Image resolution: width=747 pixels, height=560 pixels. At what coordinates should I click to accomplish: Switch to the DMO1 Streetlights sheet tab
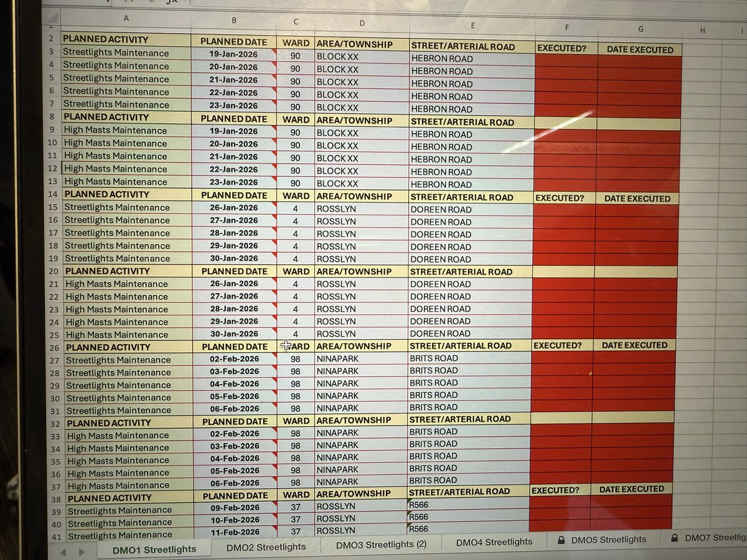pos(154,549)
